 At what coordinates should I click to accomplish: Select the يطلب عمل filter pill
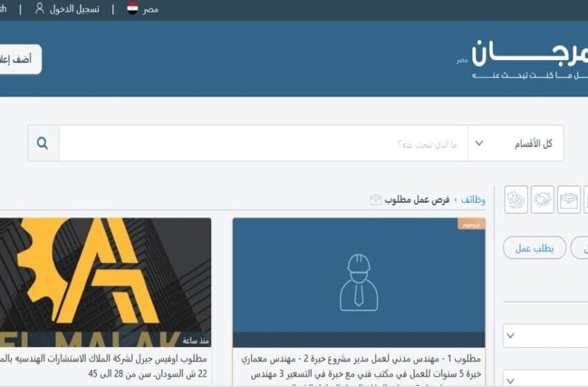coord(534,248)
